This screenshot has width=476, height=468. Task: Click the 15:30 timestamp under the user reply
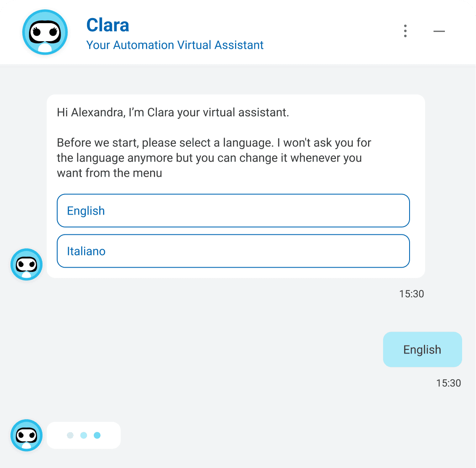(448, 383)
